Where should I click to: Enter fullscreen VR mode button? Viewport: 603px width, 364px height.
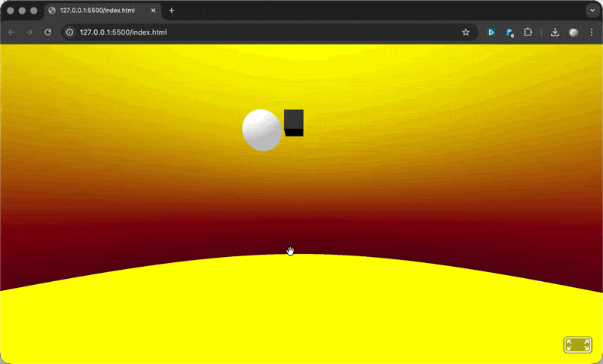tap(577, 344)
